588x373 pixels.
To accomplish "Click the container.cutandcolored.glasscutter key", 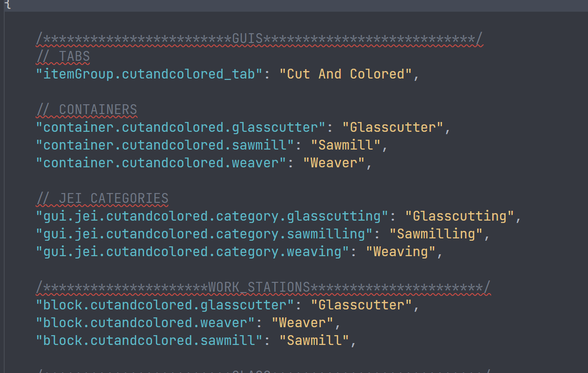I will pos(180,127).
